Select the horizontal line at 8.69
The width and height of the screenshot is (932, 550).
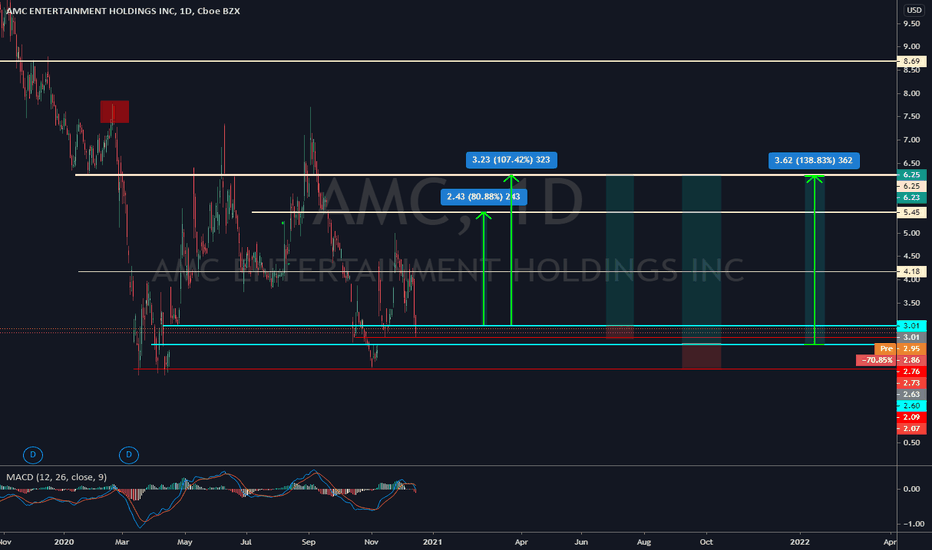[x=448, y=61]
